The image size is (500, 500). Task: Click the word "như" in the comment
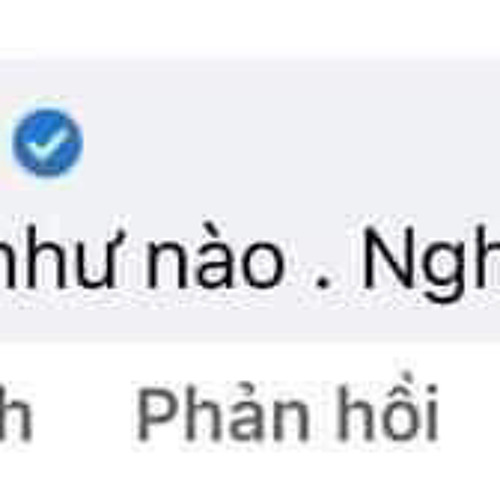(x=62, y=257)
